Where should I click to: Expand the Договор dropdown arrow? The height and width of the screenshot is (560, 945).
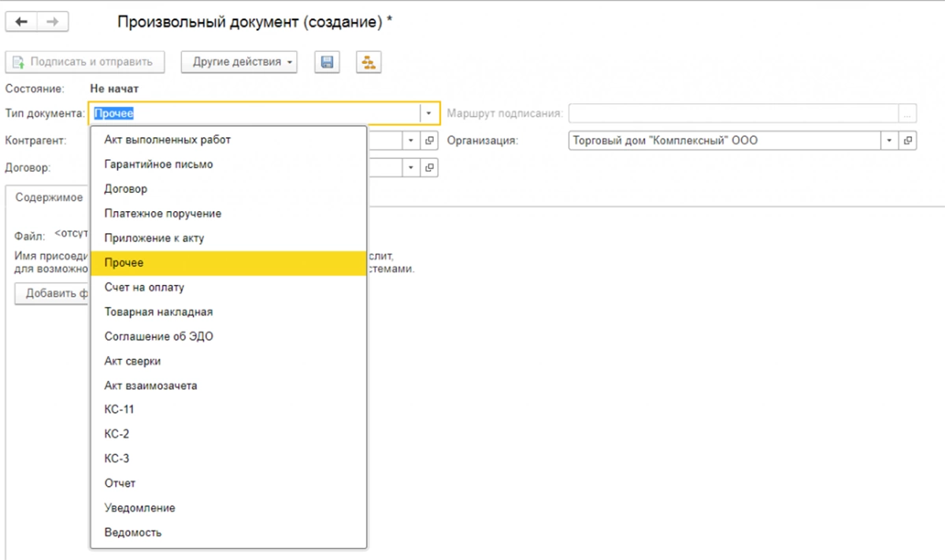pyautogui.click(x=411, y=168)
